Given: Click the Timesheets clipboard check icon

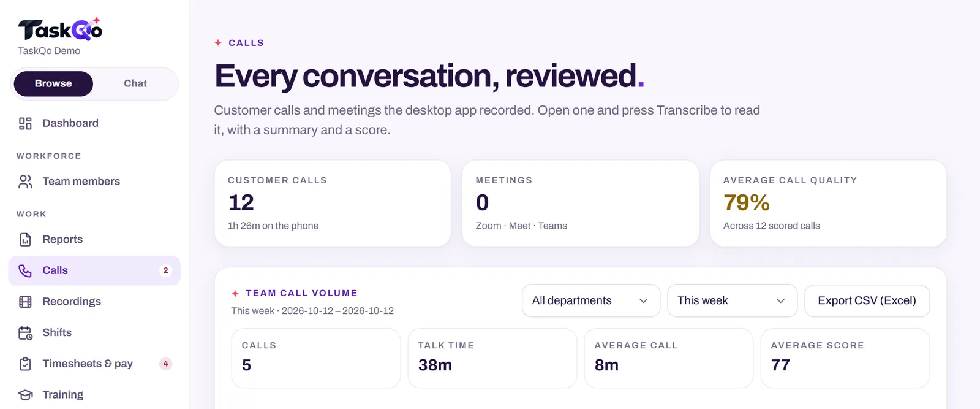Looking at the screenshot, I should pos(25,364).
